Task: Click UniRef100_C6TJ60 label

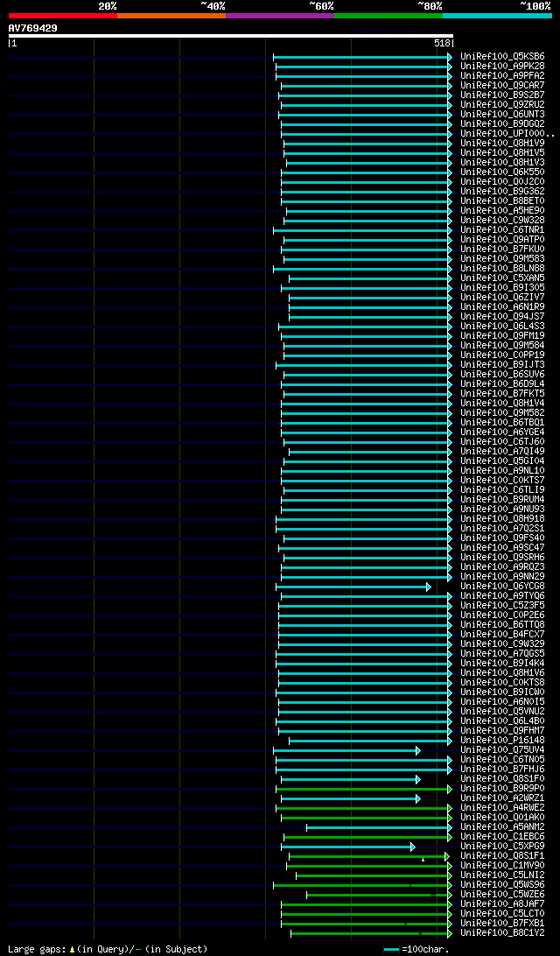Action: tap(503, 441)
